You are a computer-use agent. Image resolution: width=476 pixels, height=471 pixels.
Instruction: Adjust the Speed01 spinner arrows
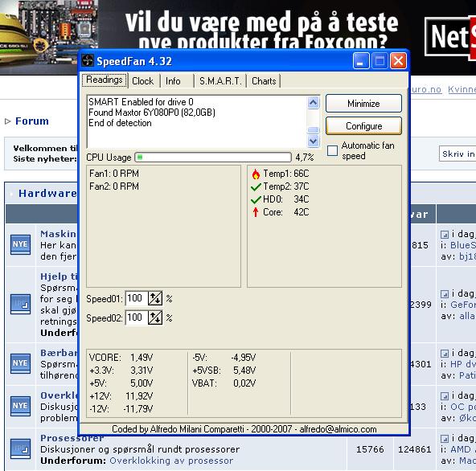[x=155, y=298]
